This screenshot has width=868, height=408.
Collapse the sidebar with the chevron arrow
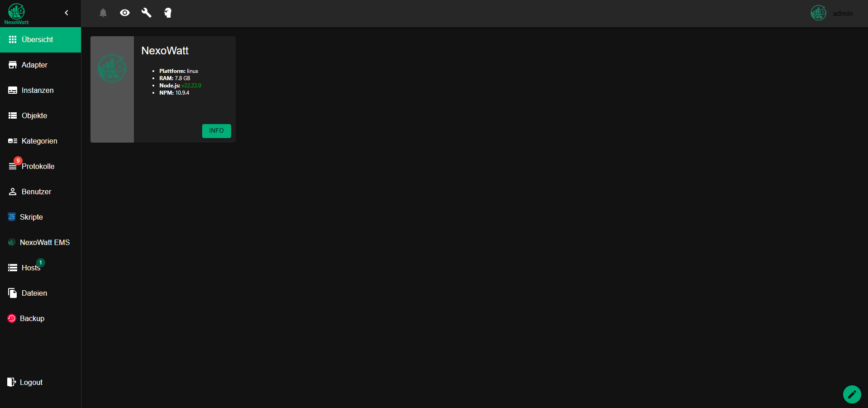tap(66, 13)
